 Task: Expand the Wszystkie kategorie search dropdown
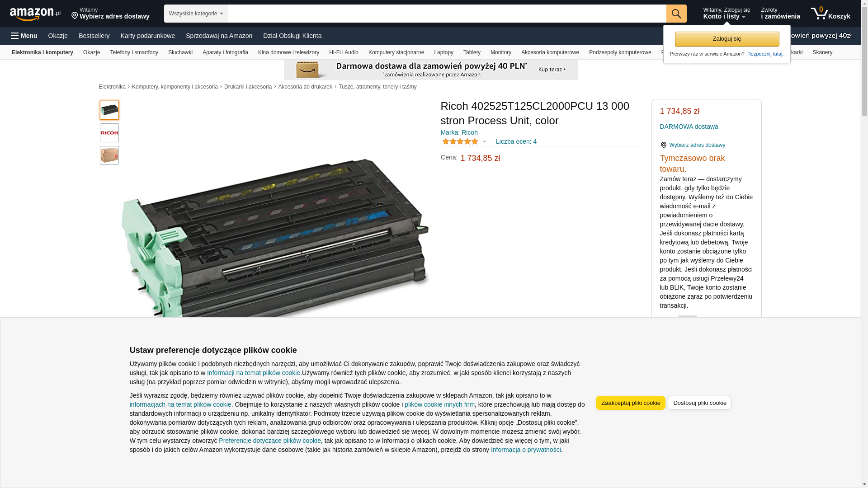[196, 14]
